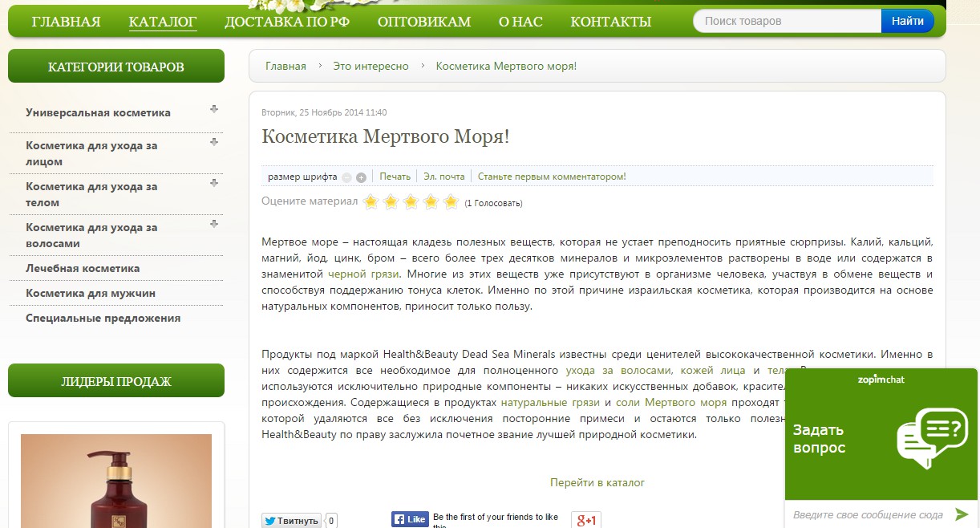
Task: Open the Оптовикам menu item
Action: click(424, 22)
